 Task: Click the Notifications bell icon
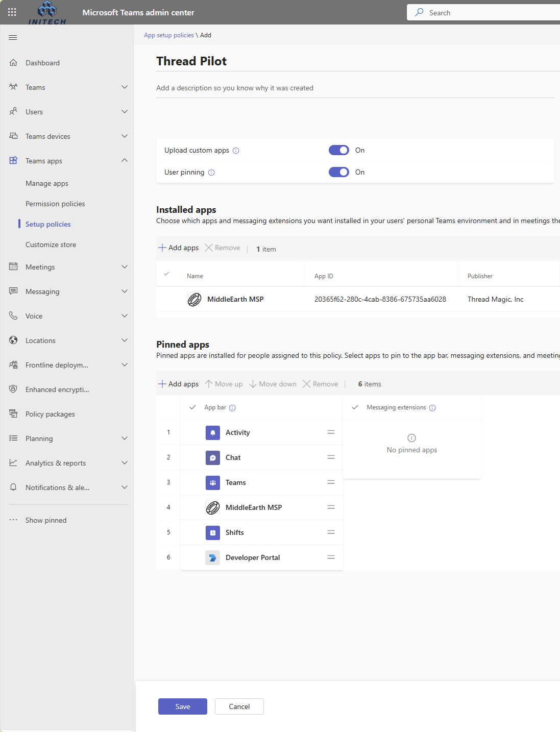[13, 487]
